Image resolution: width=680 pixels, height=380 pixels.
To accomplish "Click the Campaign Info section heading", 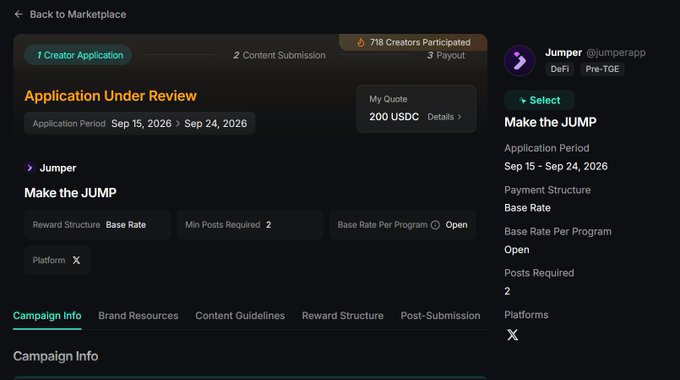I will coord(56,356).
